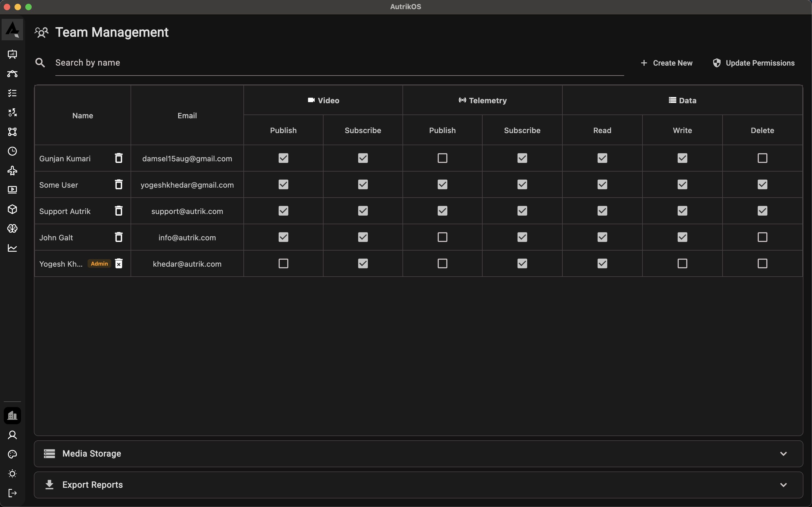This screenshot has height=507, width=812.
Task: Open the task checklist panel
Action: pos(12,93)
